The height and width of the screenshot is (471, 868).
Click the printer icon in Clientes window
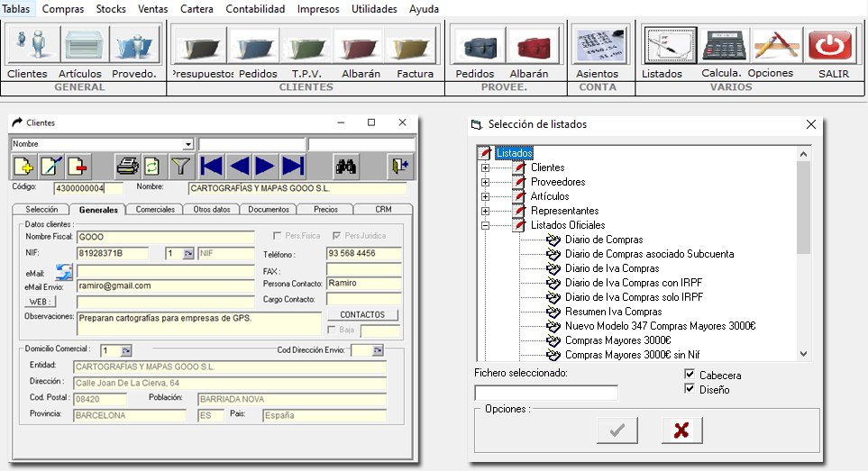[x=128, y=166]
